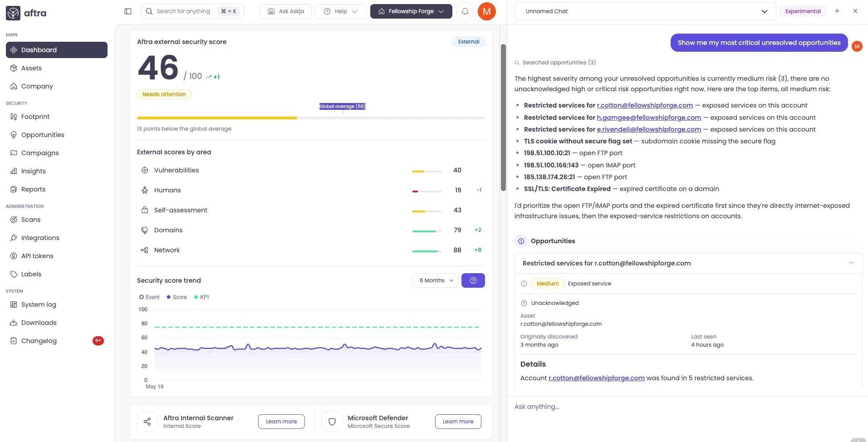The image size is (868, 442).
Task: Go to Scans in the sidebar
Action: (x=57, y=220)
